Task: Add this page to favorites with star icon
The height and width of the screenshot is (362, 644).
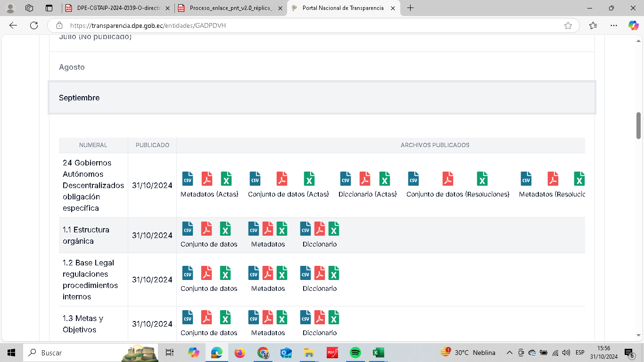Action: (x=568, y=25)
